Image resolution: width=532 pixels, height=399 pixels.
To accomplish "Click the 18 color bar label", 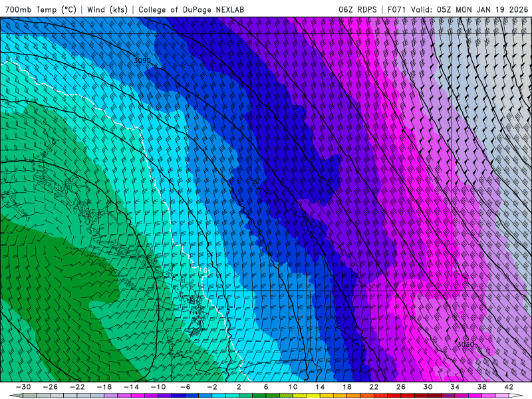I will (x=347, y=387).
